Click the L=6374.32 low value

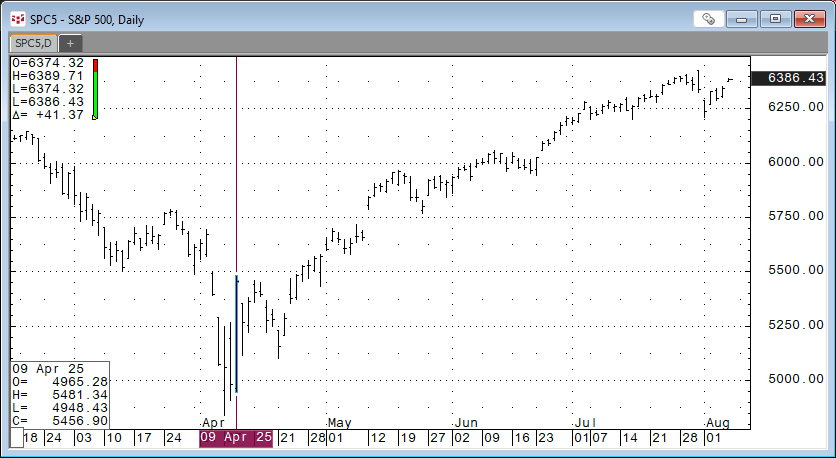tap(48, 89)
